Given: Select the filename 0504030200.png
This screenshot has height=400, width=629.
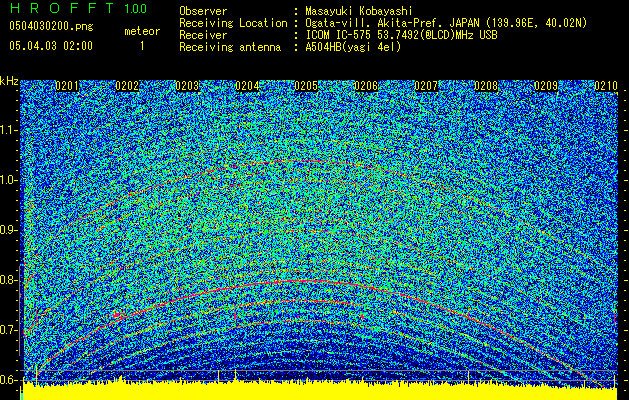Looking at the screenshot, I should point(51,26).
